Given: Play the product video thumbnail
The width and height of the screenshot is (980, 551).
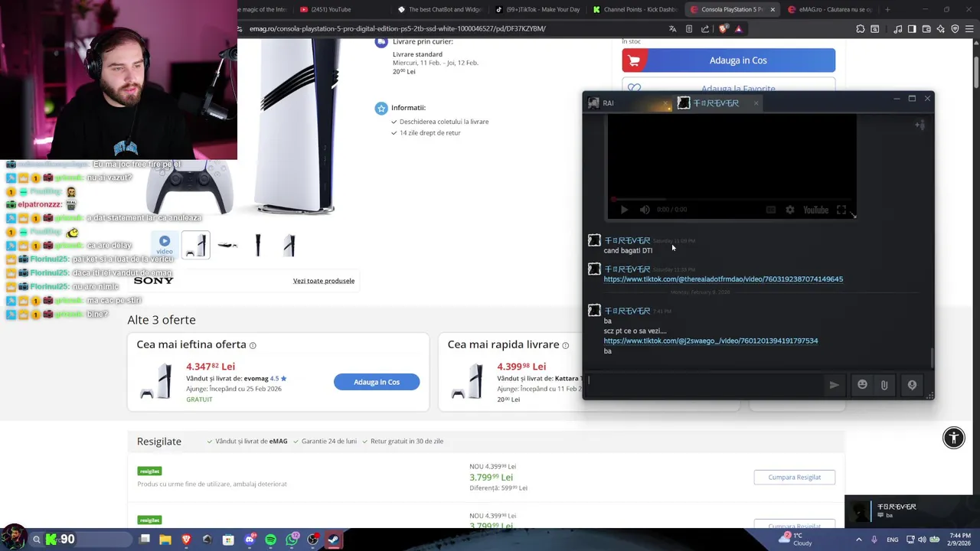Looking at the screenshot, I should (165, 245).
